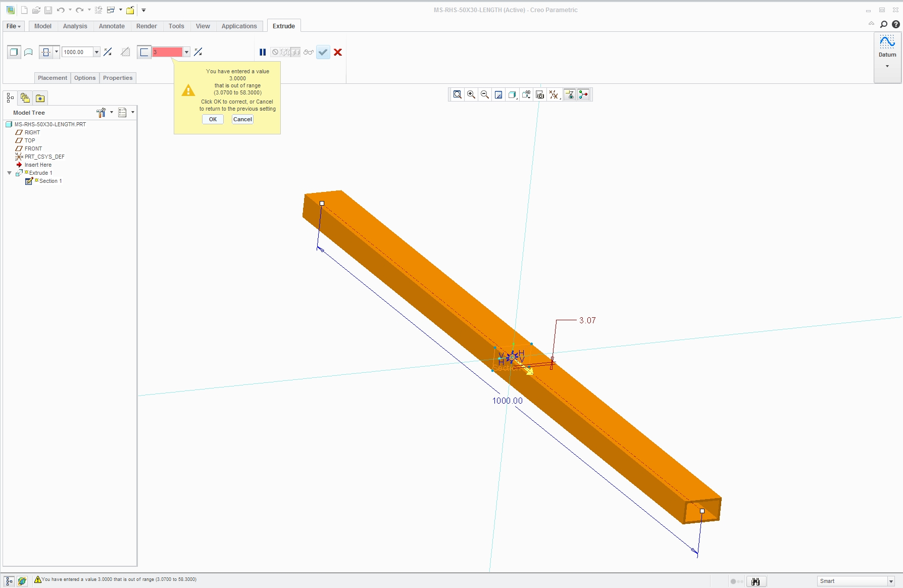Open the Placement panel tab

[52, 78]
